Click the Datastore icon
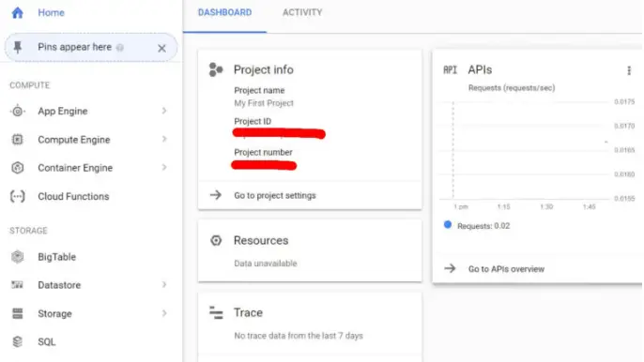The width and height of the screenshot is (644, 362). point(17,285)
